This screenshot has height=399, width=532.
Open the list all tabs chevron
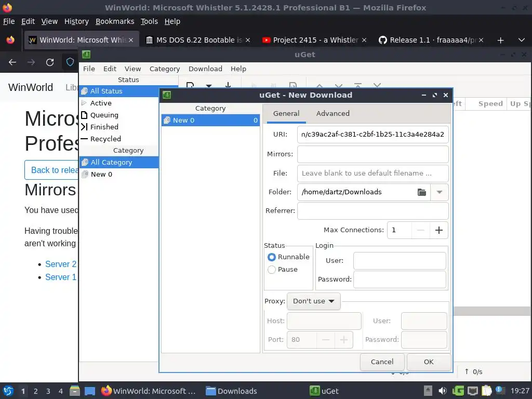522,40
